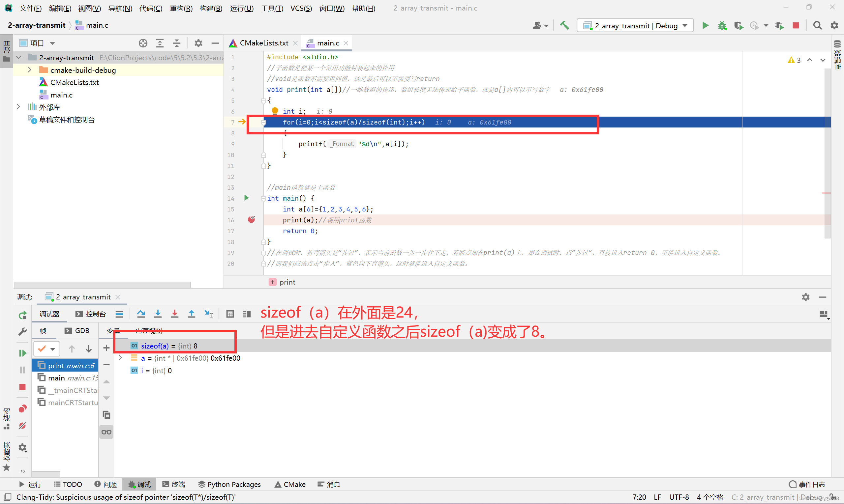Click the Step Out debugger icon
Screen dimensions: 844x504
coord(192,314)
